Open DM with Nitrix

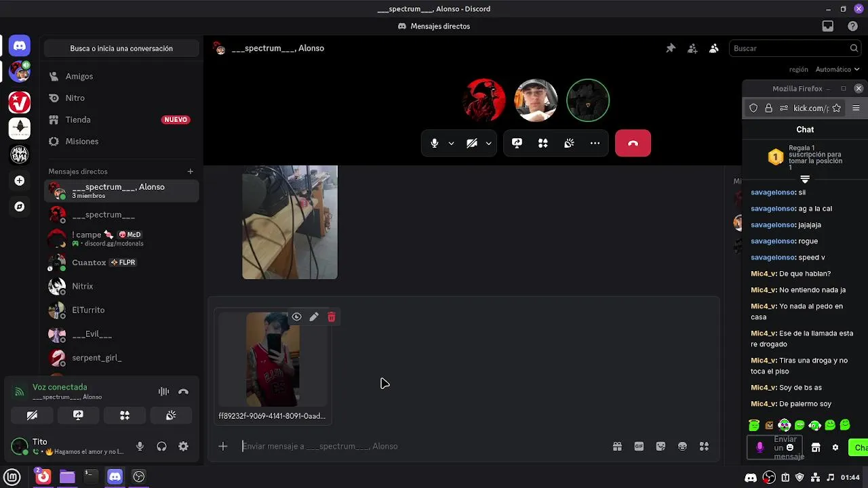point(121,286)
